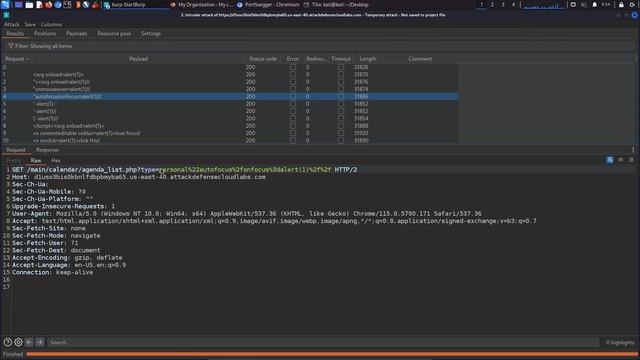Screen dimensions: 640x360
Task: Open the Save menu
Action: [30, 24]
